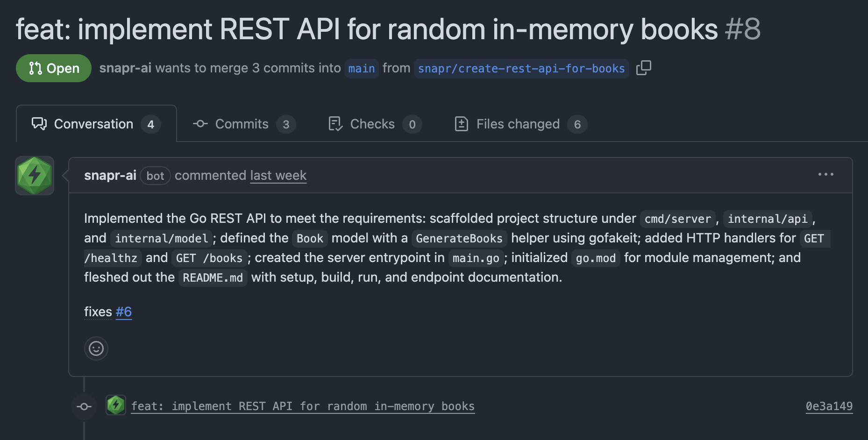The height and width of the screenshot is (440, 868).
Task: Click the green Open pull request badge
Action: (53, 68)
